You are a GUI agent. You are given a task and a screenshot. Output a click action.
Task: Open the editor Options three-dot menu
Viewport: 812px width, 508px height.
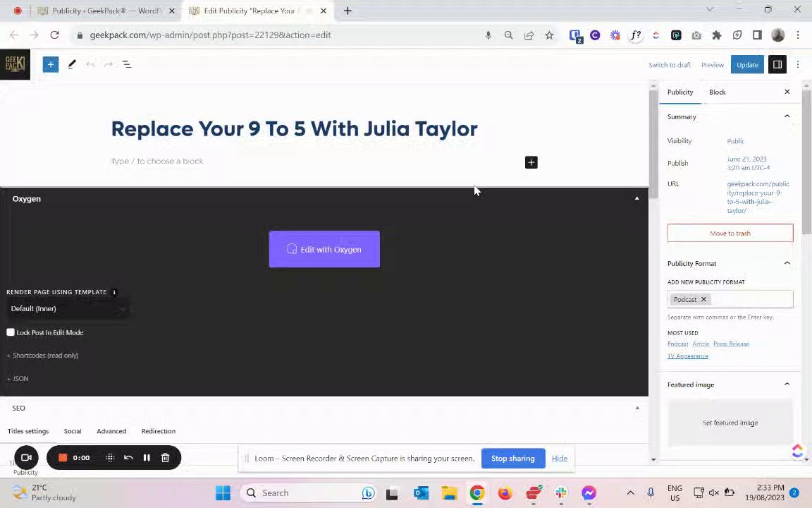[797, 64]
